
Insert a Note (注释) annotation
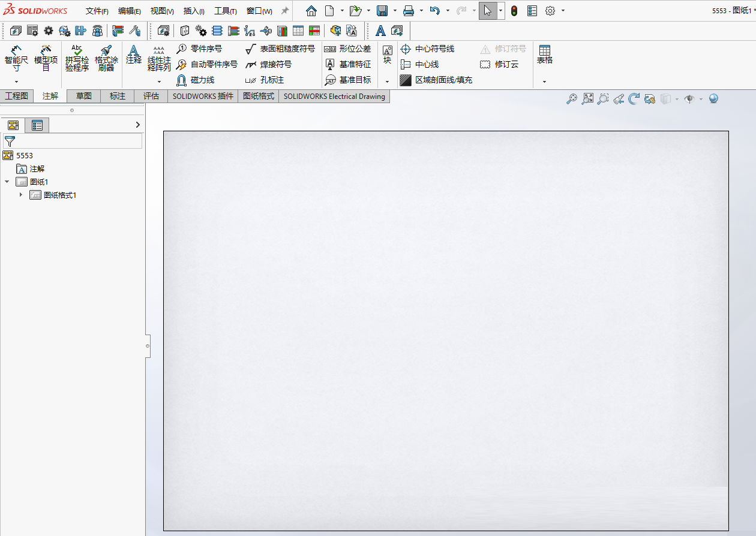[x=134, y=55]
